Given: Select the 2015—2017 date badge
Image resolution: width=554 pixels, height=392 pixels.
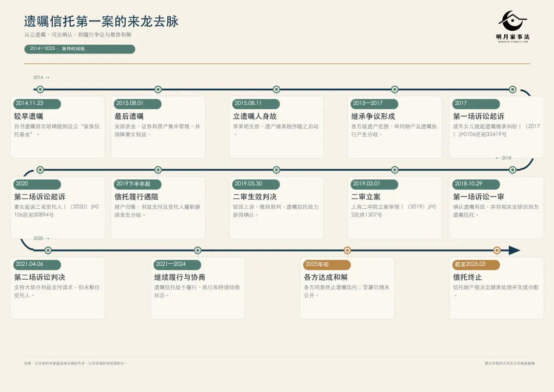Looking at the screenshot, I should point(374,104).
